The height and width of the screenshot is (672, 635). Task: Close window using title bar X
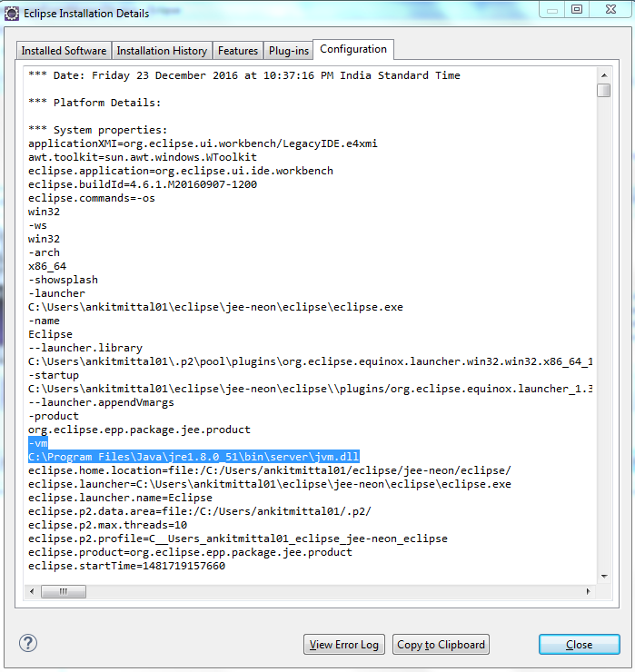(x=610, y=9)
